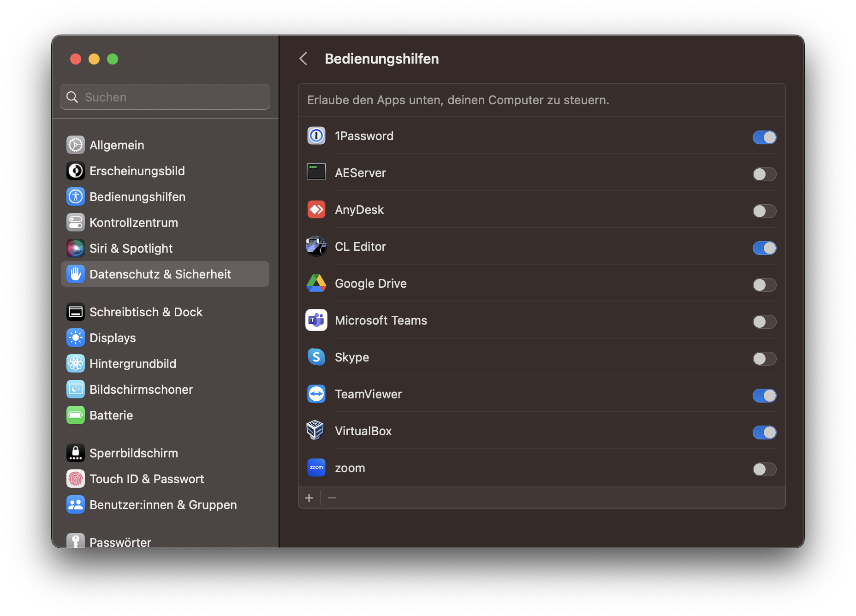Image resolution: width=856 pixels, height=616 pixels.
Task: Go back with the chevron arrow
Action: [303, 59]
